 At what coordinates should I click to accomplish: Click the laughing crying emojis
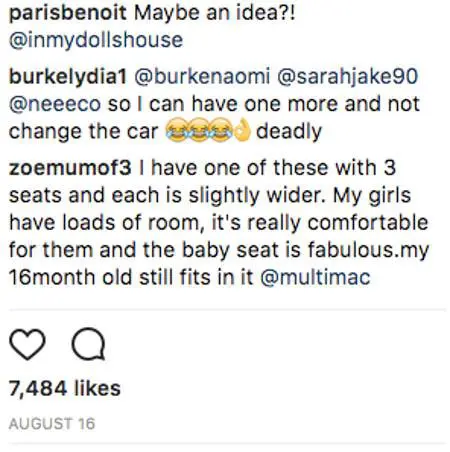click(199, 130)
